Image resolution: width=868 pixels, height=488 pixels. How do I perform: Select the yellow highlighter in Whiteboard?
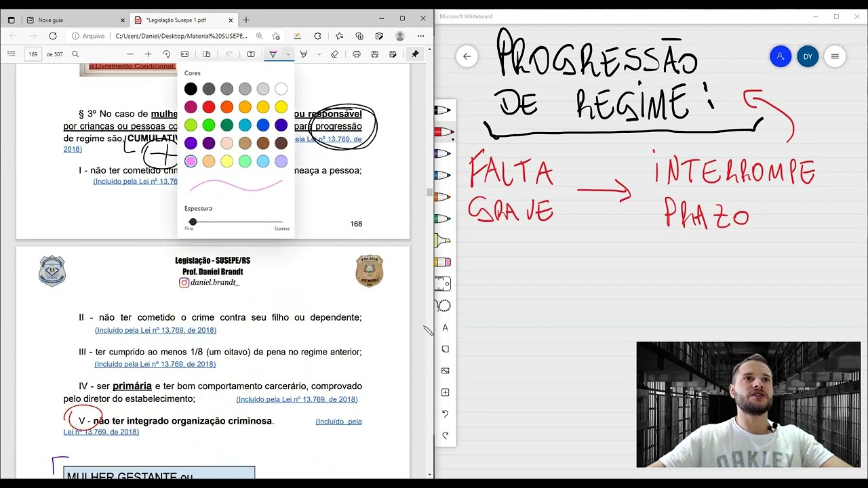click(443, 241)
